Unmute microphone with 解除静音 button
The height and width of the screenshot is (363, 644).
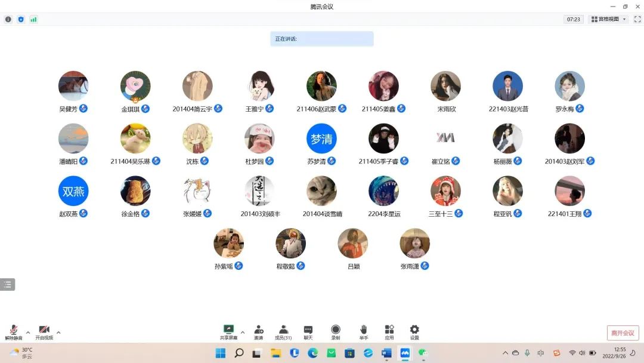click(x=13, y=332)
